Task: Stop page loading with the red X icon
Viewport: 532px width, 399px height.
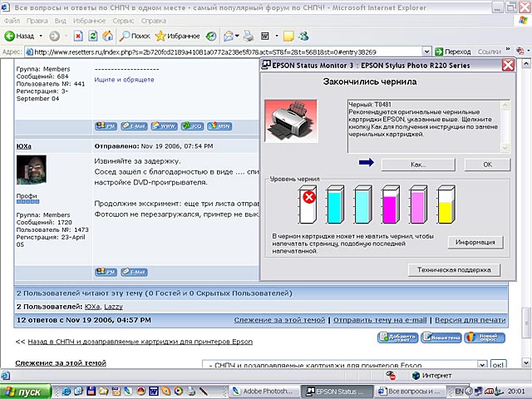Action: 78,36
